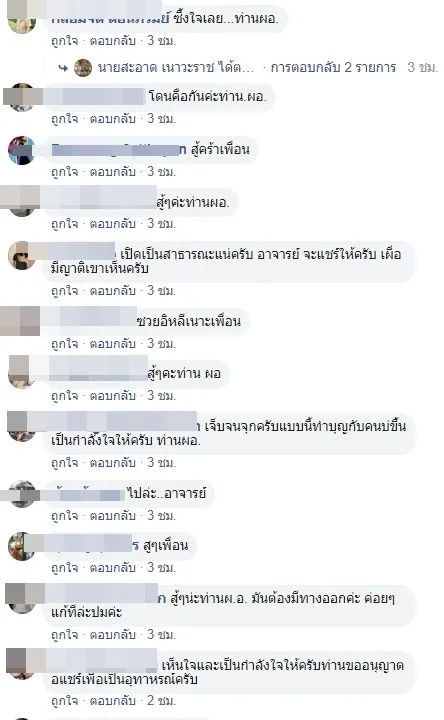Like the comment สู้ๆคะท่าน ผอ
The image size is (444, 720).
(x=64, y=395)
